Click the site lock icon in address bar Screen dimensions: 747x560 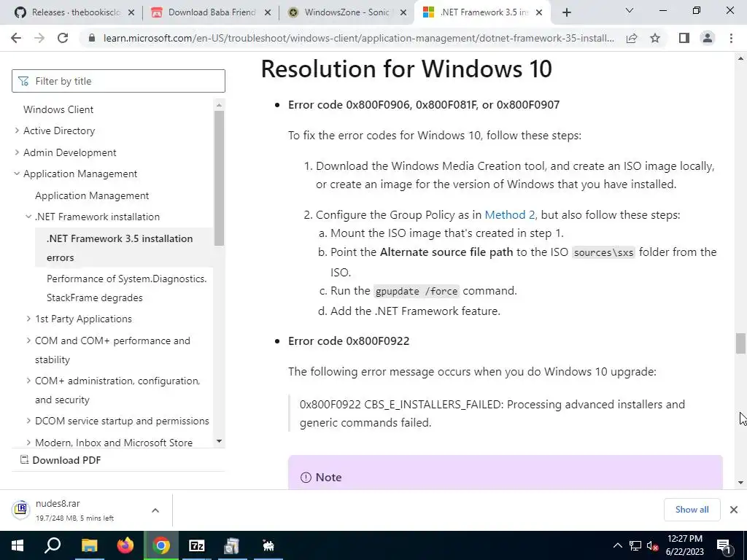[x=92, y=38]
